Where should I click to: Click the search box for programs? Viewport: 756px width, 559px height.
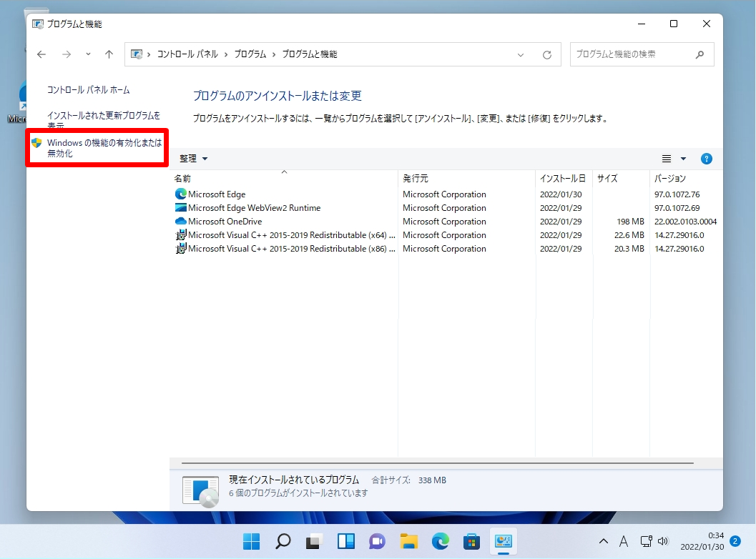tap(642, 54)
